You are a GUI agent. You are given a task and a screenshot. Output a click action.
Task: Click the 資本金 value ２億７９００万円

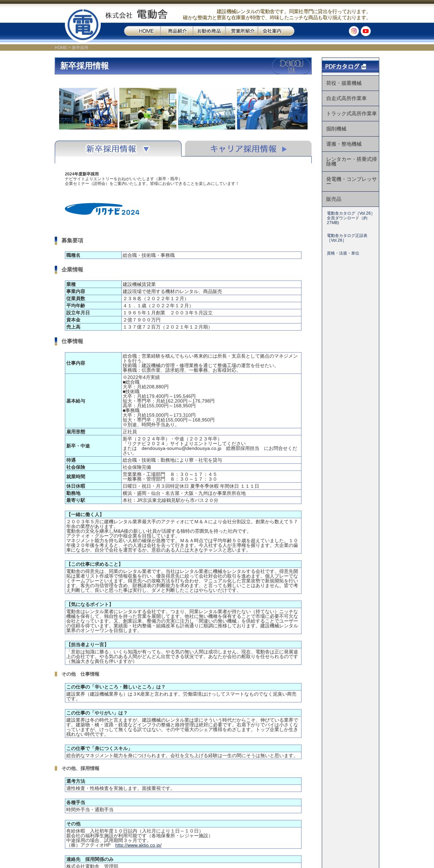pyautogui.click(x=211, y=320)
